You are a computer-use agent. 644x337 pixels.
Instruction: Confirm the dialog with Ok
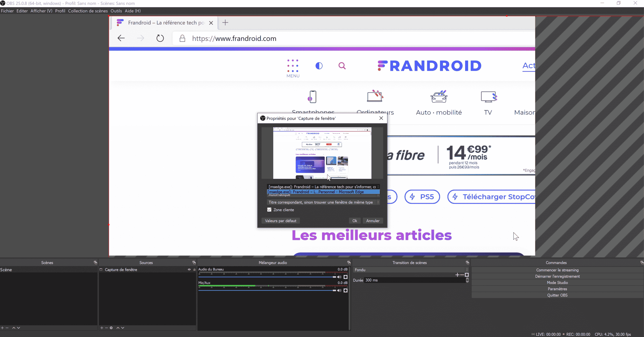pos(355,221)
